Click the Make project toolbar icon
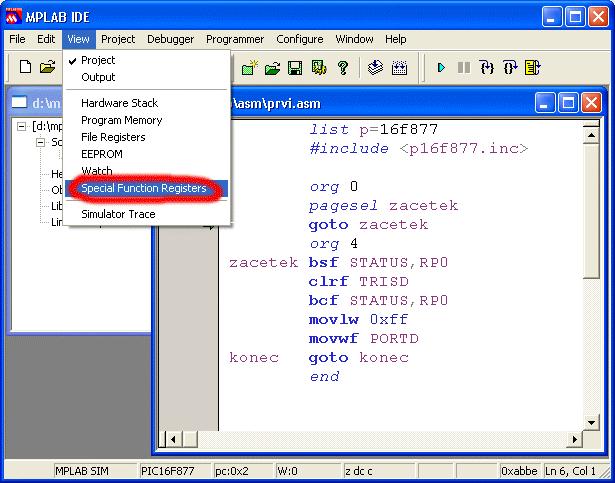The width and height of the screenshot is (615, 483). pos(375,67)
